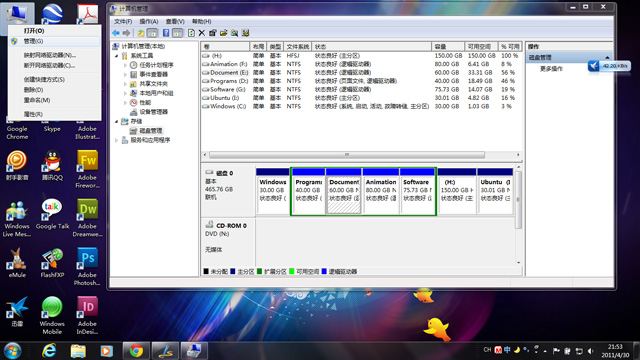Click the Windows 30.00 GB partition block

(x=273, y=191)
